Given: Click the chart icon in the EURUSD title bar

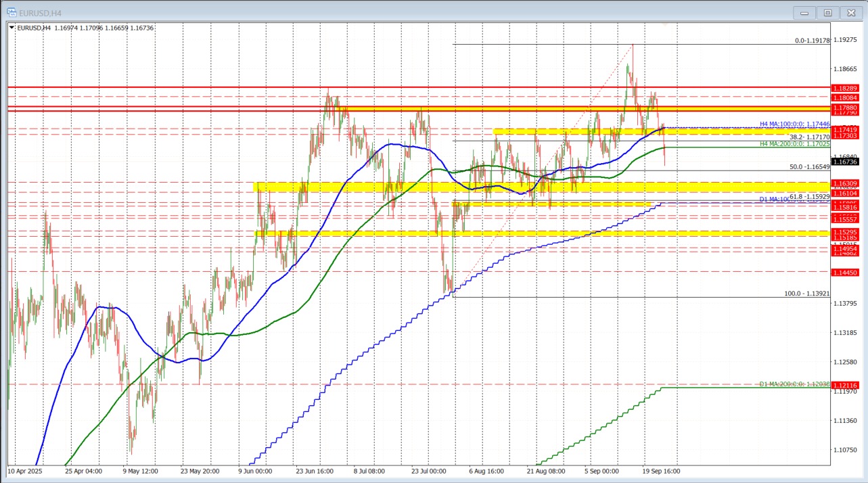Looking at the screenshot, I should [11, 12].
